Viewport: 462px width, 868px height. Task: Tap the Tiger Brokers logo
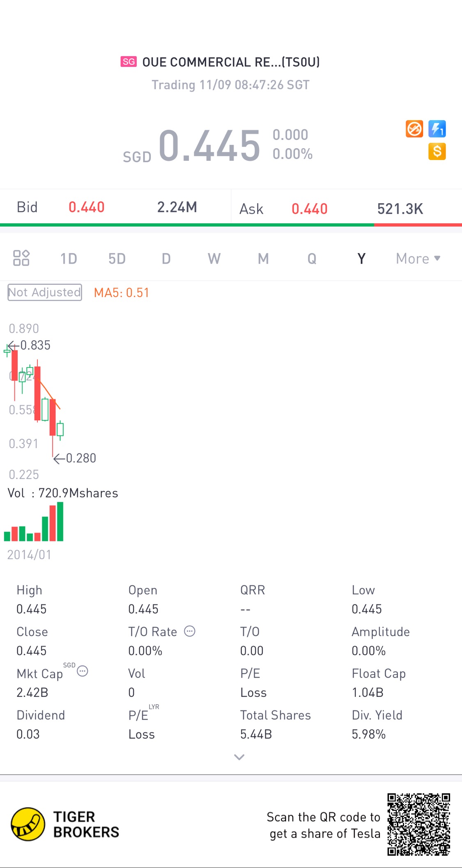pos(65,824)
